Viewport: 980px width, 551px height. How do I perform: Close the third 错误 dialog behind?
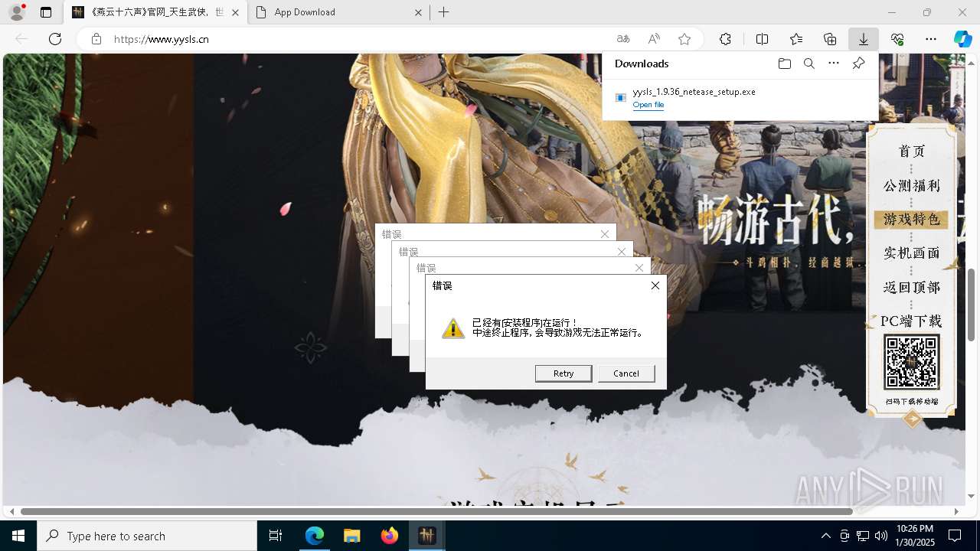639,268
